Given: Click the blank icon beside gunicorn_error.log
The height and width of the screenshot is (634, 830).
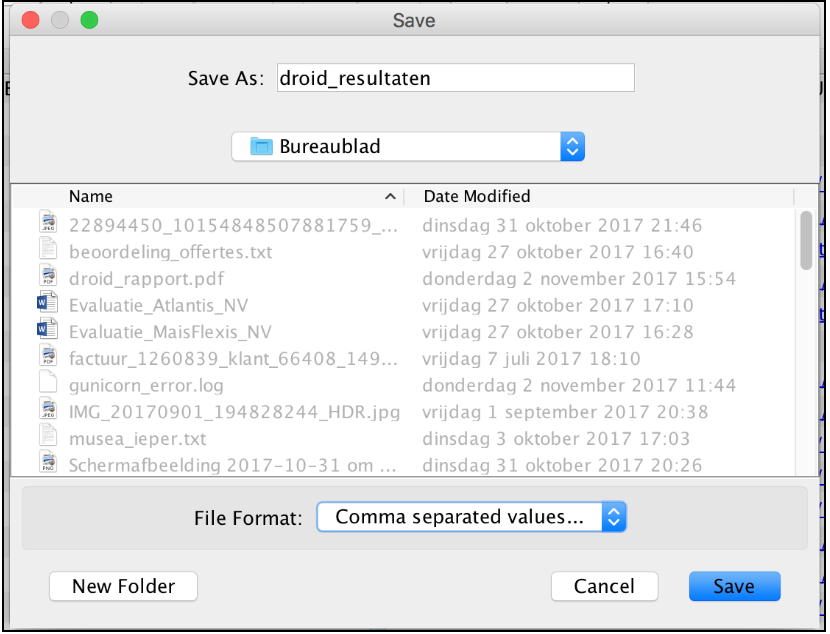Looking at the screenshot, I should (x=47, y=384).
